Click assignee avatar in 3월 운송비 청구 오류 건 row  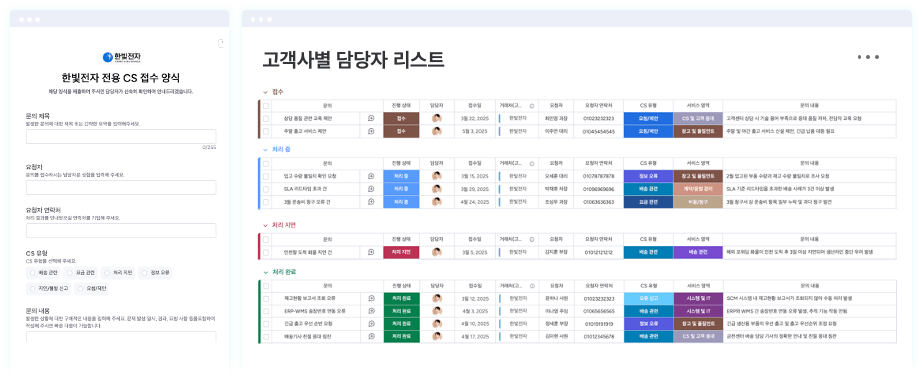coord(436,202)
